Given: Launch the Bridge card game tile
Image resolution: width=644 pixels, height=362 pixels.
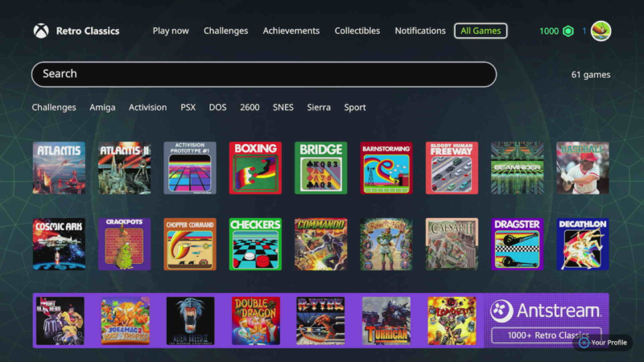Looking at the screenshot, I should [320, 168].
